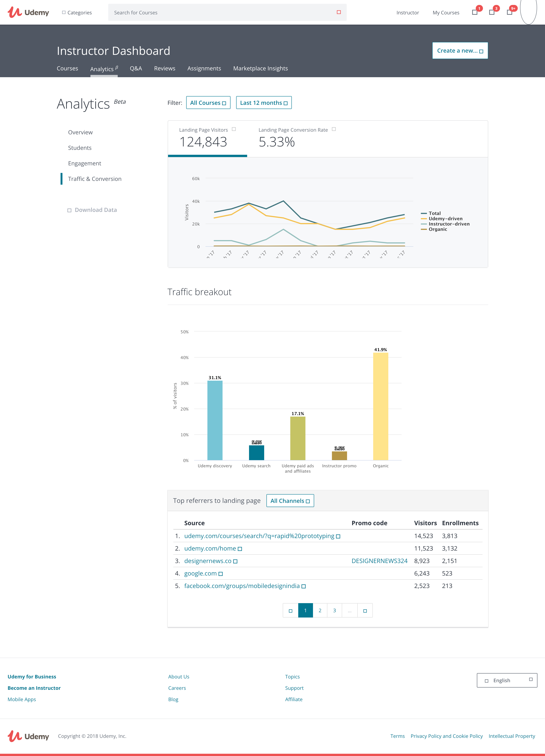The height and width of the screenshot is (756, 545).
Task: Toggle the Instructor-driven series in chart legend
Action: tap(445, 224)
